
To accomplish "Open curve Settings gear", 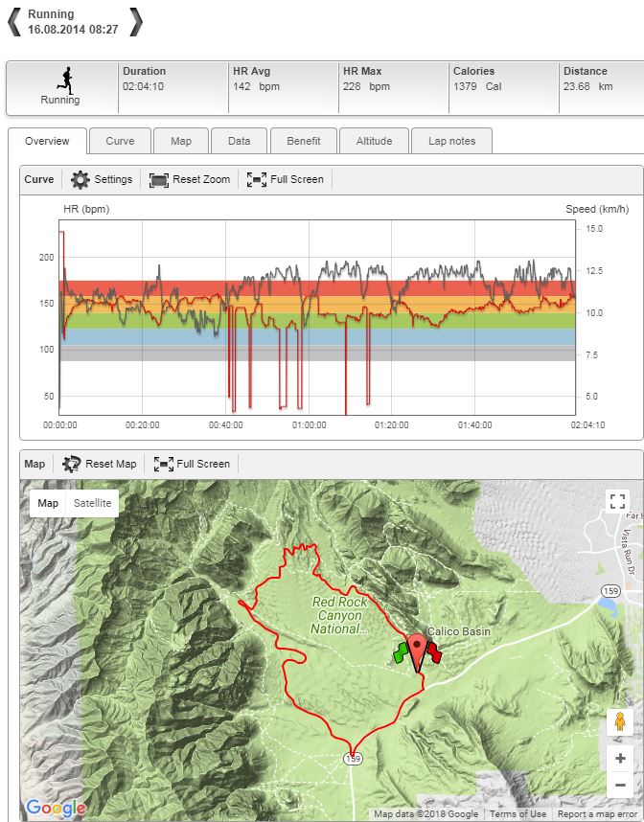I will [80, 179].
